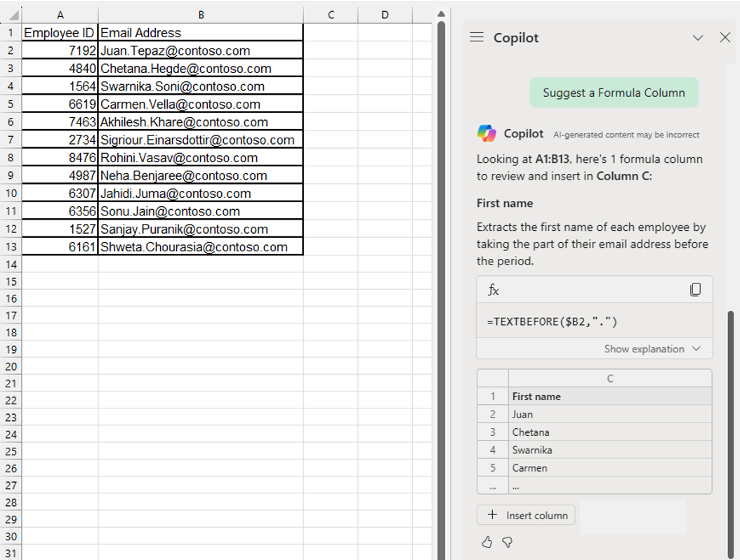Image resolution: width=740 pixels, height=560 pixels.
Task: Select cell with Neha.Benjaree@contoso.com
Action: 201,175
